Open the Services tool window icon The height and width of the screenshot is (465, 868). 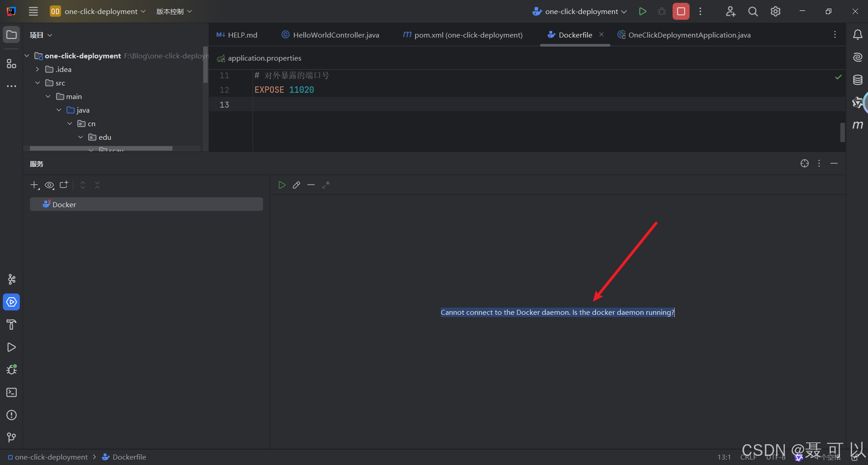(x=11, y=302)
